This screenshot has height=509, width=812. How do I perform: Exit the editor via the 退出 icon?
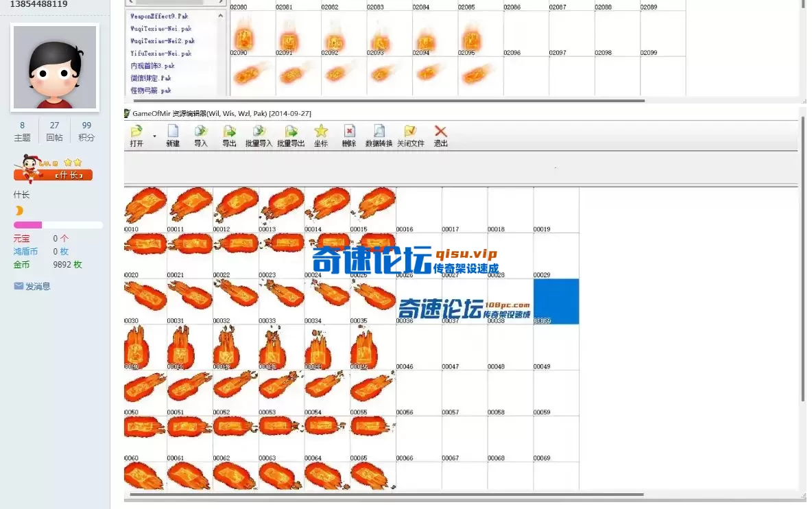pos(439,134)
